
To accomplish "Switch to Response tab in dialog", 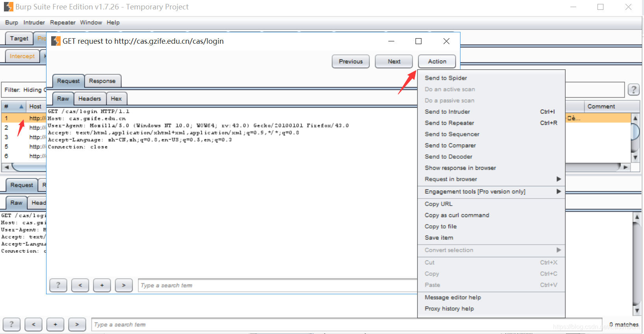I will 102,81.
